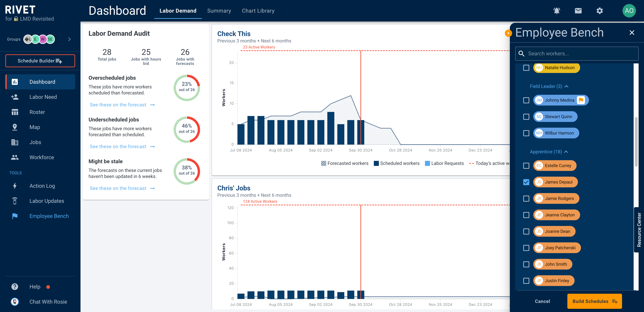Click the search magnifier icon in Employee Bench

coord(522,54)
